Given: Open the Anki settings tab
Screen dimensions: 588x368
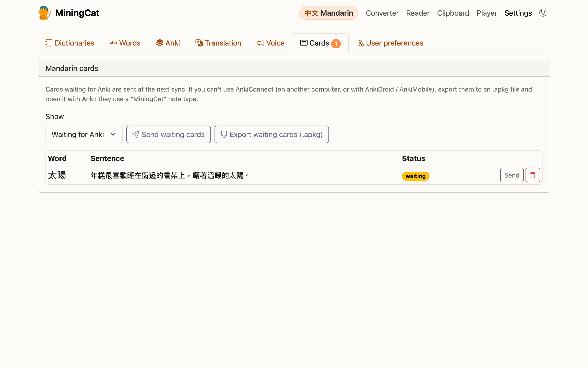Looking at the screenshot, I should pyautogui.click(x=168, y=43).
